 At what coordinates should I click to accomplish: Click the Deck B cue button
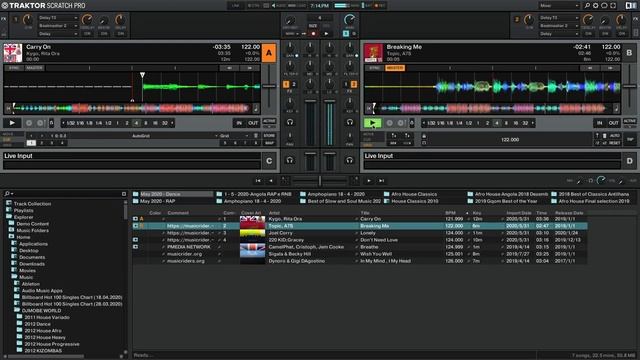pos(389,123)
